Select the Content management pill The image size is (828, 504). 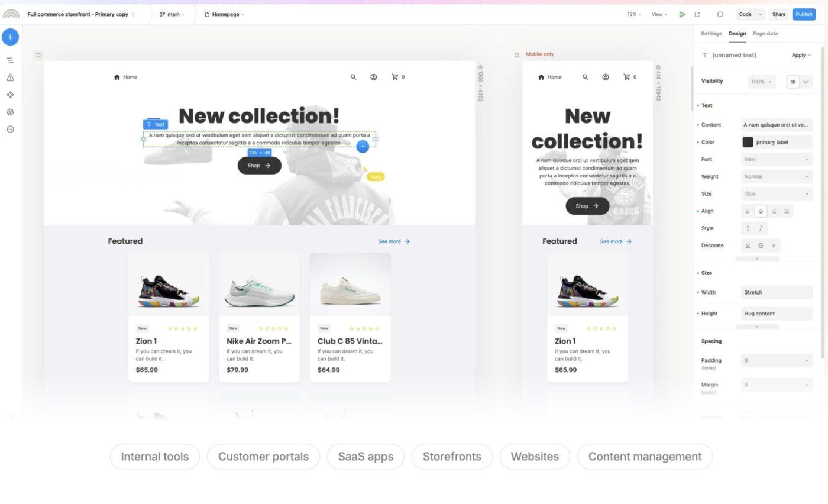(645, 457)
